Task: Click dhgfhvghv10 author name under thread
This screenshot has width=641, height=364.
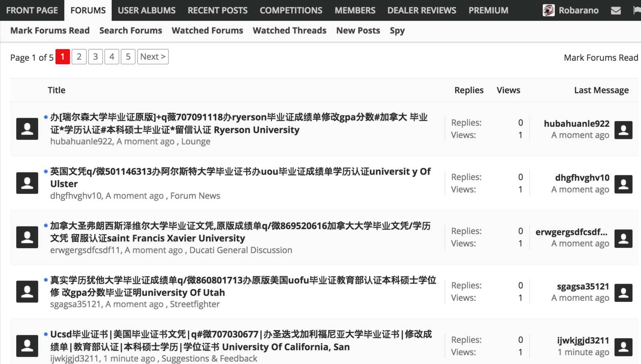Action: (76, 196)
